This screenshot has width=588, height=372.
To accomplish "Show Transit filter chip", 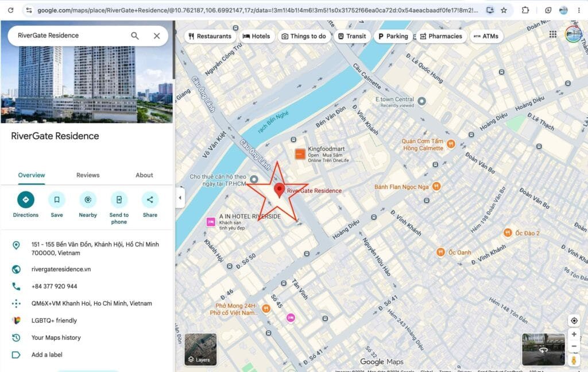I will point(352,36).
